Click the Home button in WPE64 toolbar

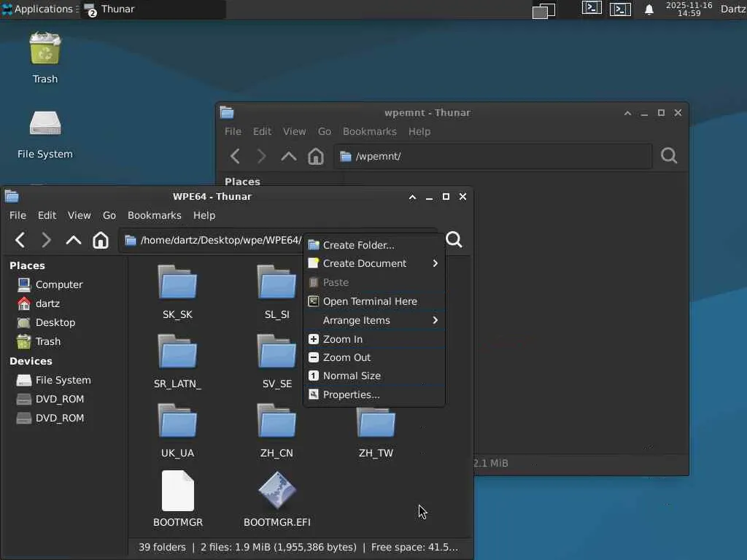101,240
